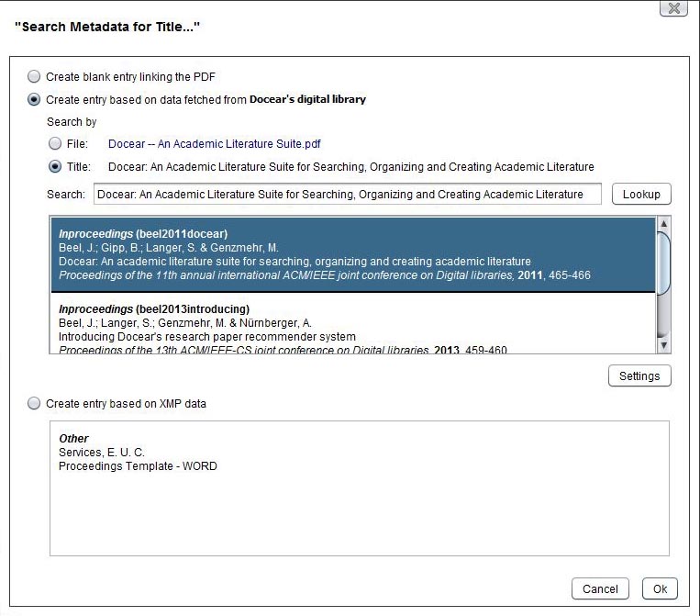Click the 'Proceedings Template - WORD' XMP entry
The height and width of the screenshot is (616, 700).
tap(138, 466)
